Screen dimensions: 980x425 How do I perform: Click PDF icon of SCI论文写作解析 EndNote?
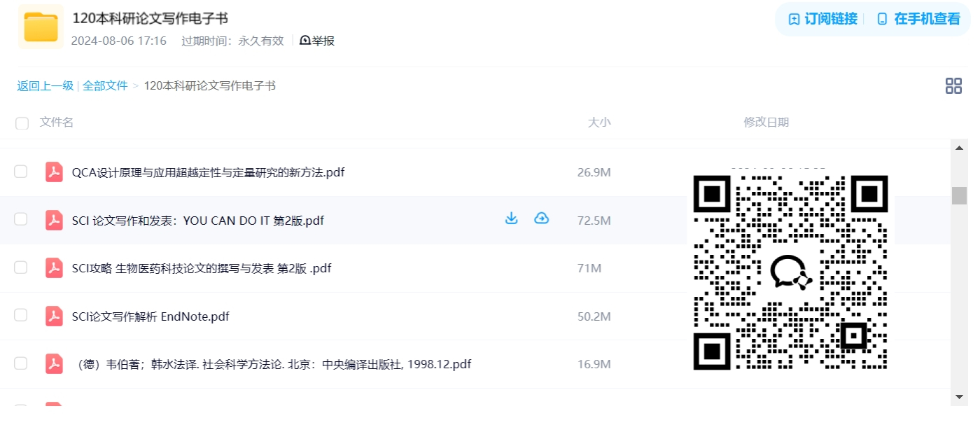point(54,316)
